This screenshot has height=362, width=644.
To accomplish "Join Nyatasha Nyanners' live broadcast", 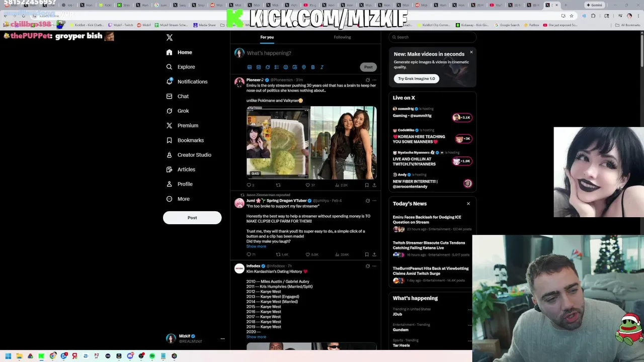I will [462, 161].
